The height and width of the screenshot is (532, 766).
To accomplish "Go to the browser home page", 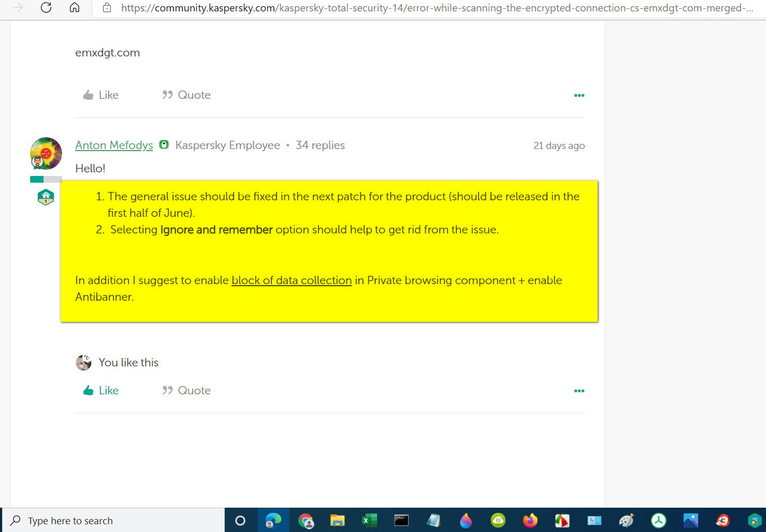I will [x=75, y=8].
